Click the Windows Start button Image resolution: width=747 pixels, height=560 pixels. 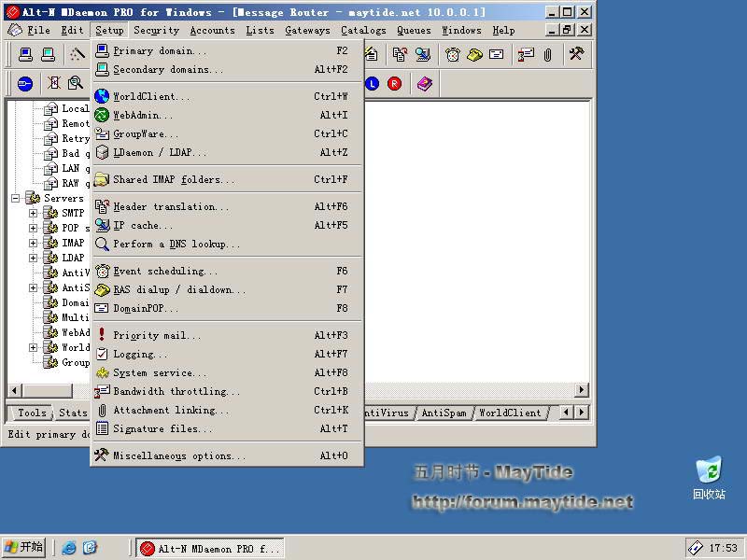(24, 547)
